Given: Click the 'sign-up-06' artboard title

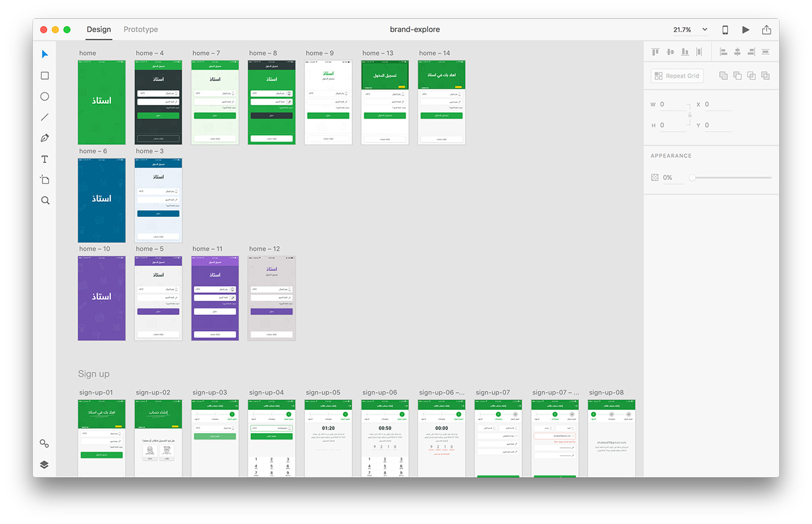Looking at the screenshot, I should pyautogui.click(x=380, y=392).
